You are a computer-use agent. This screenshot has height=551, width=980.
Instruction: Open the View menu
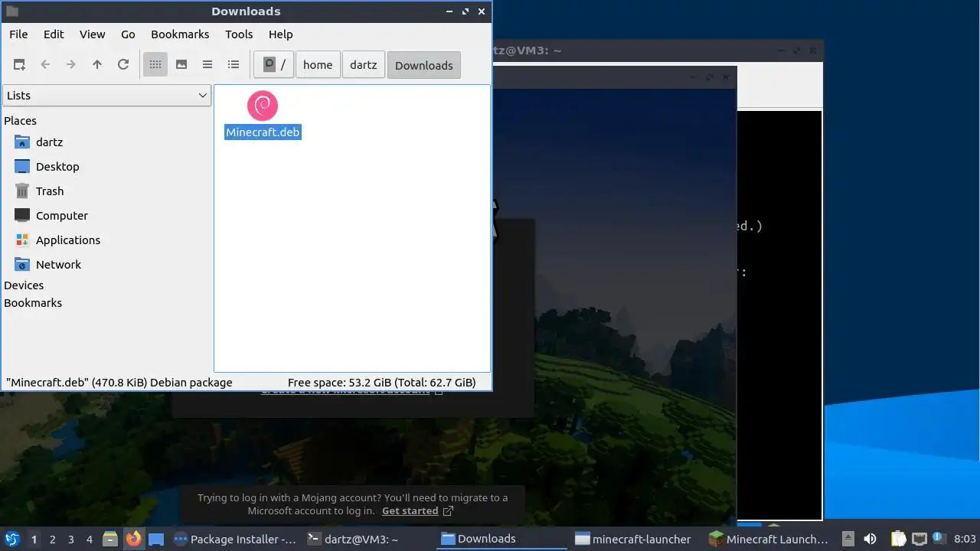click(93, 34)
